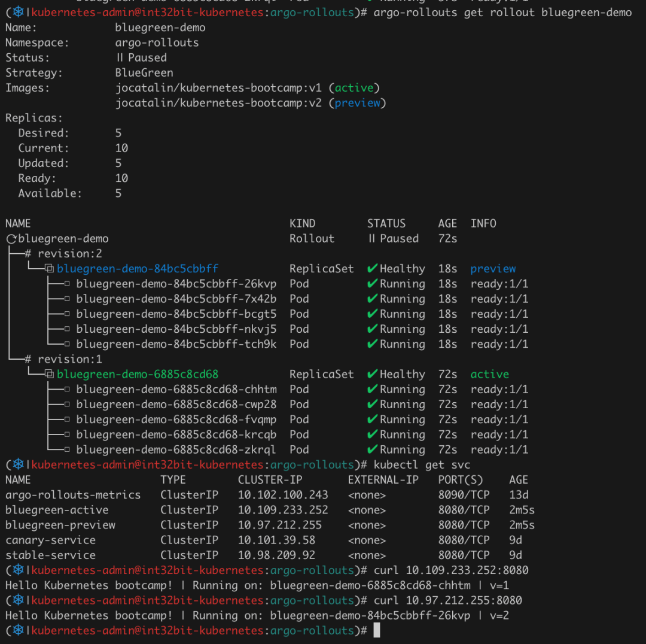Click the rollout circular-arrow icon beside bluegreen-demo
Screen dimensions: 646x644
(x=11, y=239)
